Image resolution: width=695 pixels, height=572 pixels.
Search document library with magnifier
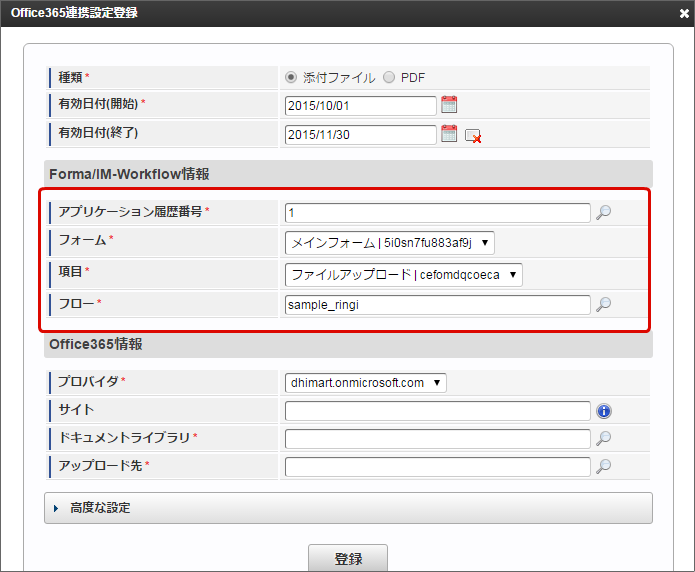tap(603, 439)
